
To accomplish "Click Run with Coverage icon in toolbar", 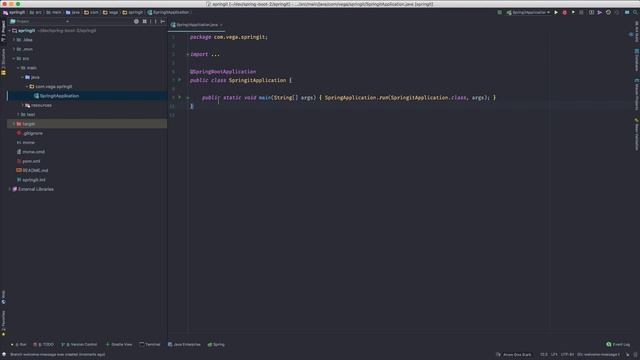I will (x=573, y=12).
